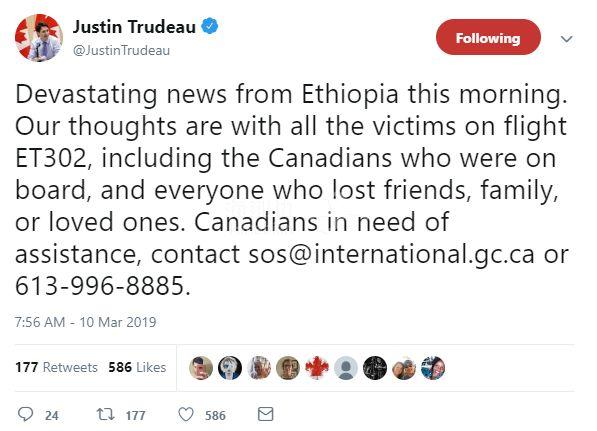Click the envelope direct message icon
This screenshot has width=597, height=431.
point(265,414)
